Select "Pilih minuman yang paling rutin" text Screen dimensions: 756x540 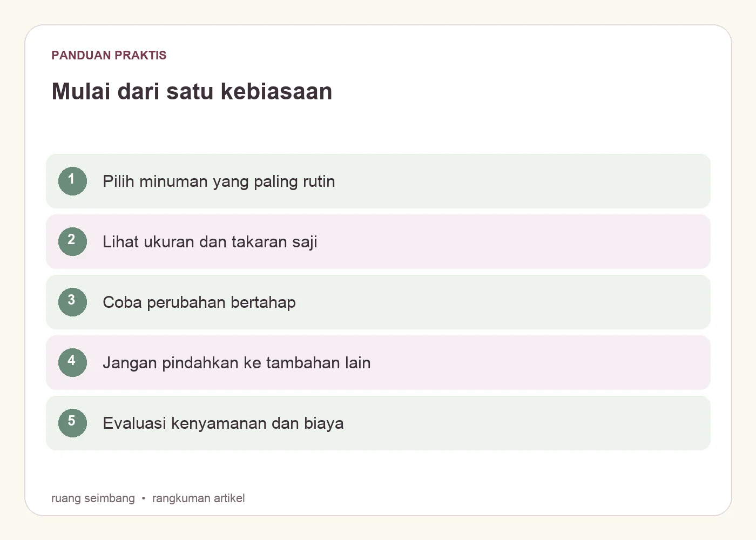coord(219,181)
